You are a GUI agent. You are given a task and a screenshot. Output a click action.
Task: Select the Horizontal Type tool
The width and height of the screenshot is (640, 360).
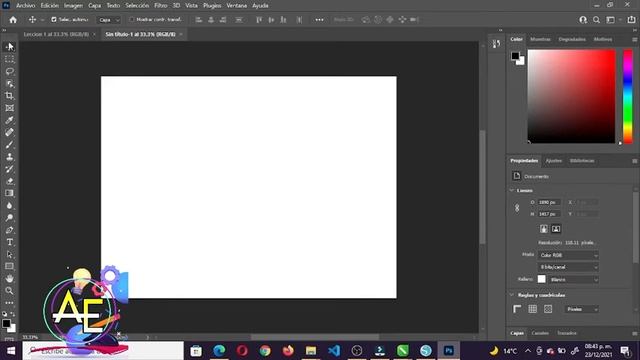pyautogui.click(x=9, y=242)
